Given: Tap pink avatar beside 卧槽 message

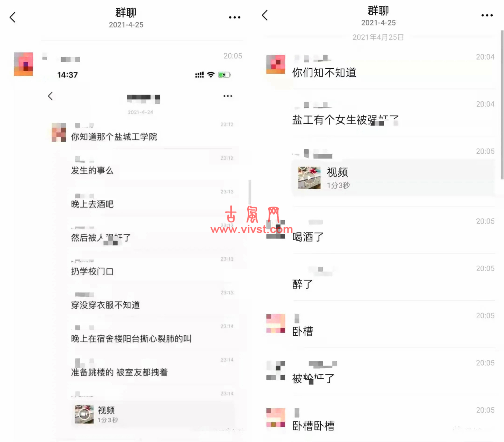Looking at the screenshot, I should pos(276,323).
